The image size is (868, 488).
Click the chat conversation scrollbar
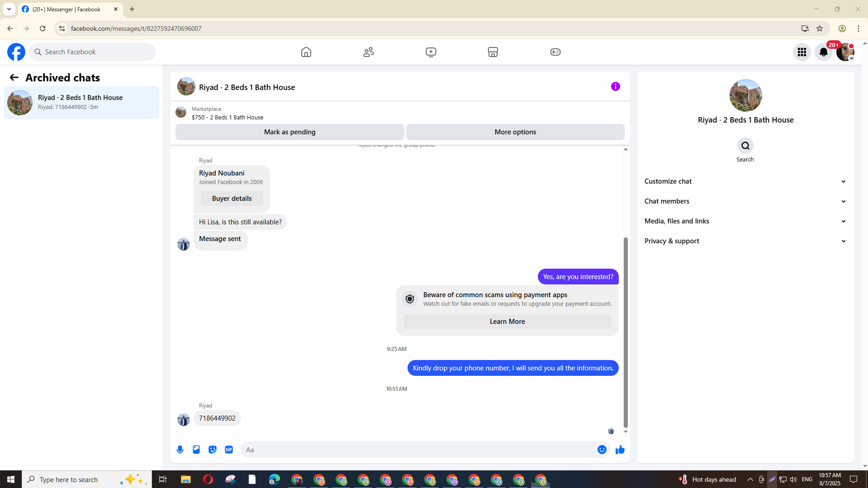pyautogui.click(x=626, y=332)
